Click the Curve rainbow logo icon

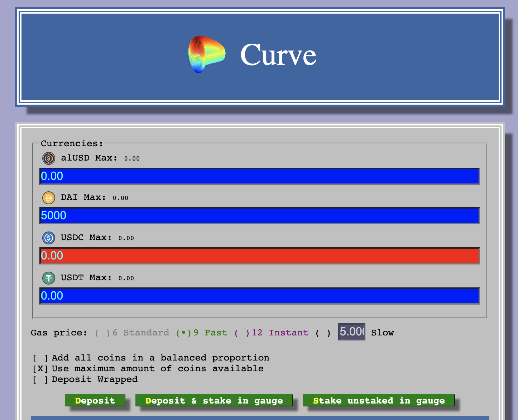pyautogui.click(x=207, y=54)
